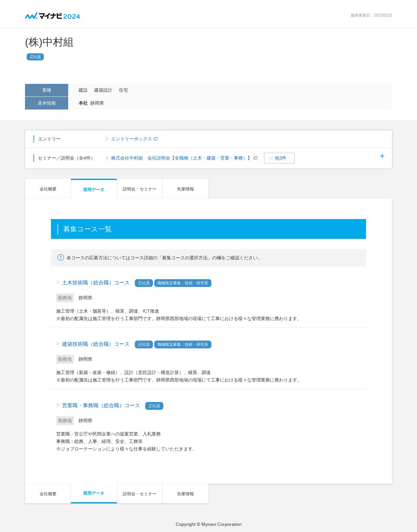Click the セミナー／説明会（全4件） label
This screenshot has width=417, height=532.
[67, 158]
